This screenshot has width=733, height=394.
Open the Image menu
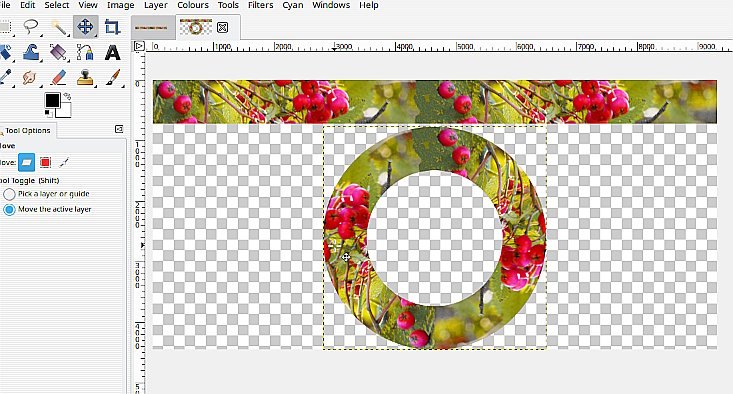(x=121, y=5)
